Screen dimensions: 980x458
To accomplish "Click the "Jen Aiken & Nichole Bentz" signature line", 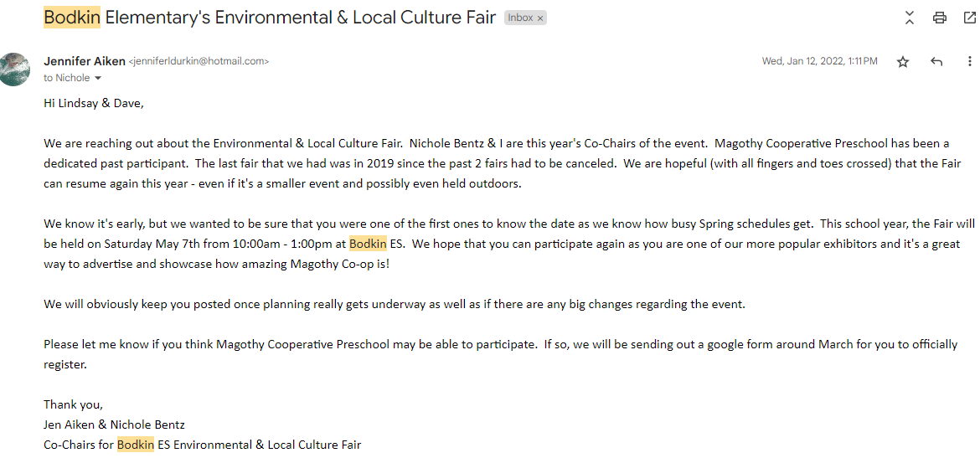I will (x=114, y=425).
